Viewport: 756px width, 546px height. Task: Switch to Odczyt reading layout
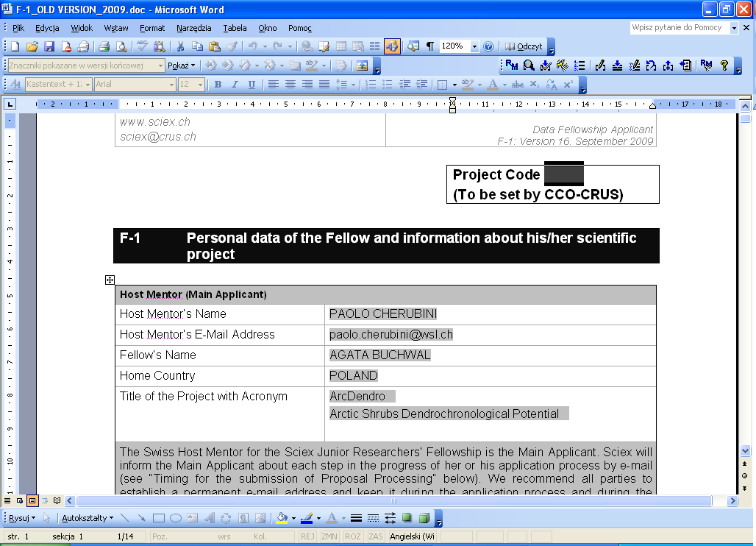[524, 46]
